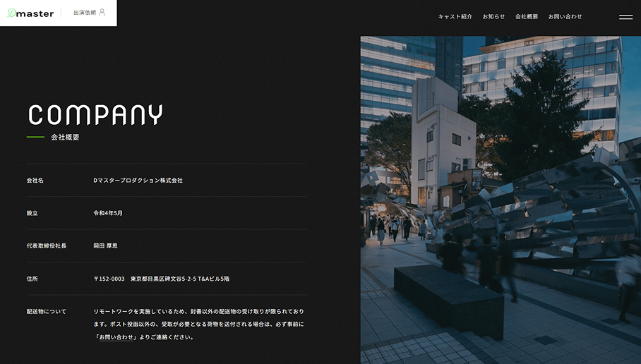Viewport: 641px width, 364px height.
Task: Click the president name 岡田 厚思
Action: (106, 246)
